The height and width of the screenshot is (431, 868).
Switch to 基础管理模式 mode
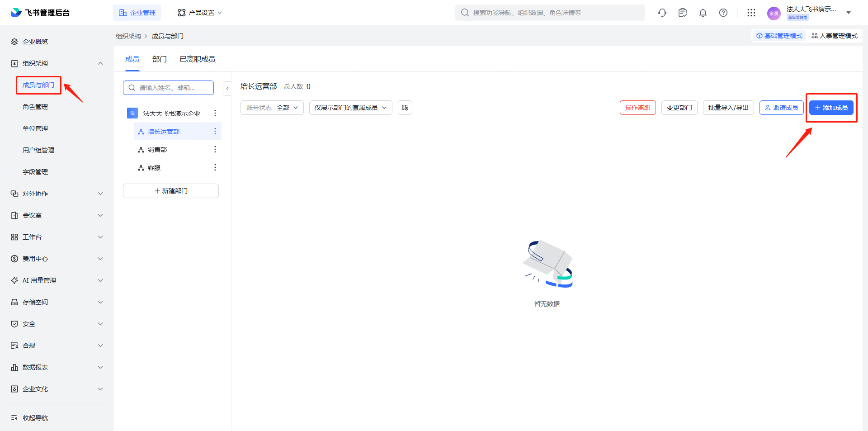point(779,36)
